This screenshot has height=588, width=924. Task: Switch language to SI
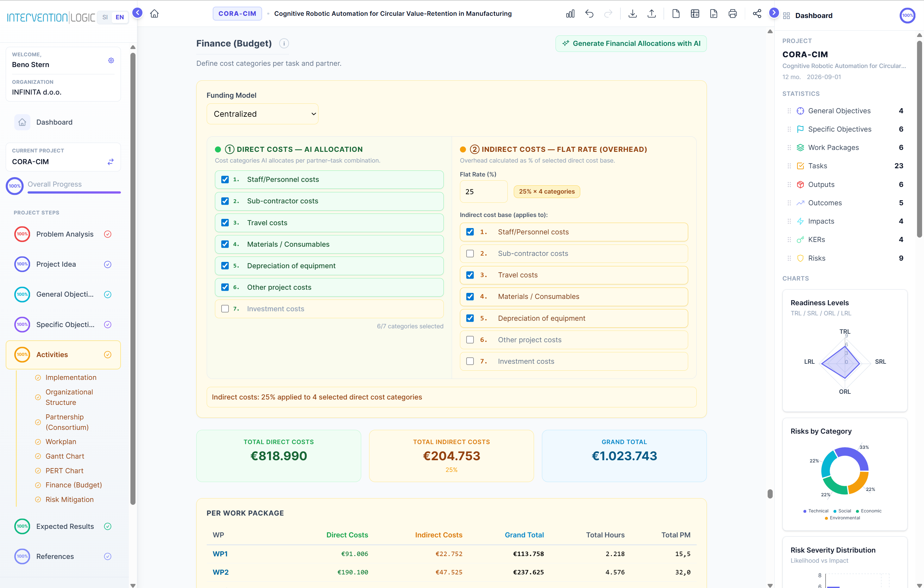pyautogui.click(x=105, y=17)
